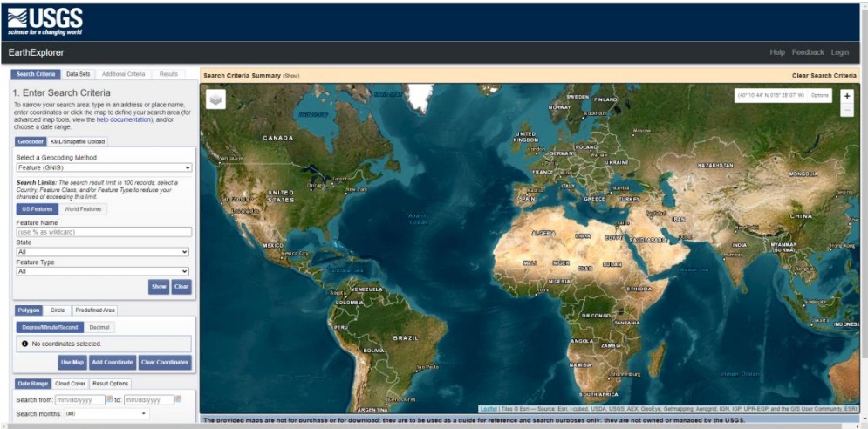Click the BRAZIL label on the map
868x429 pixels.
coord(406,337)
